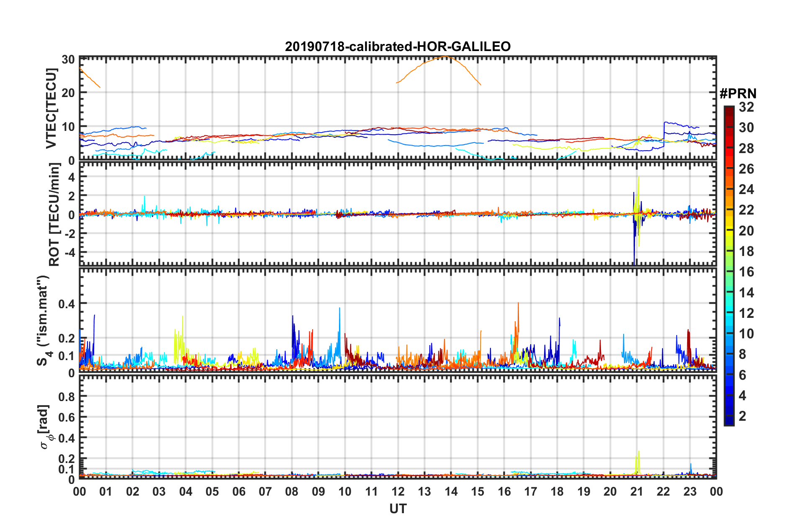Click colorbar tick value 16
This screenshot has height=532, width=796.
pos(746,272)
